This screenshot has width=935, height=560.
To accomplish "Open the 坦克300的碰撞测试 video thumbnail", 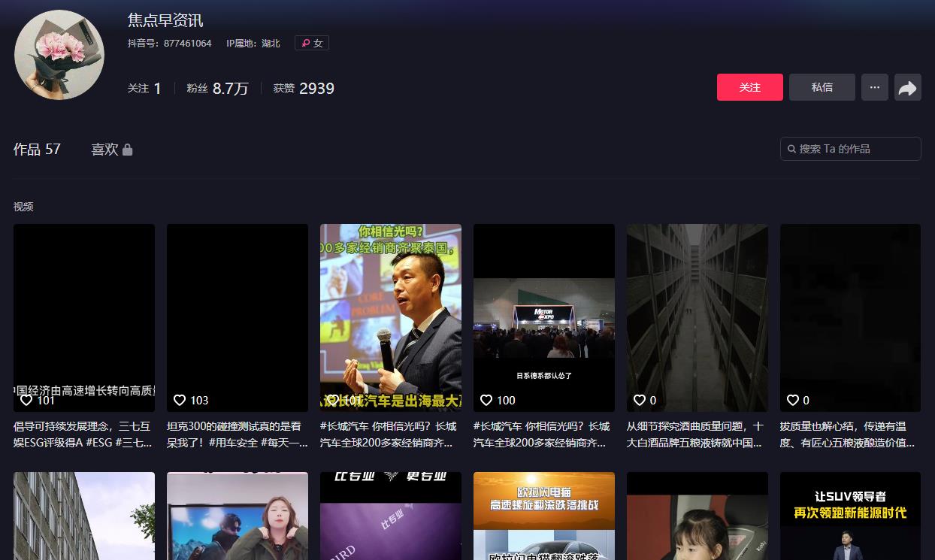I will pyautogui.click(x=238, y=318).
